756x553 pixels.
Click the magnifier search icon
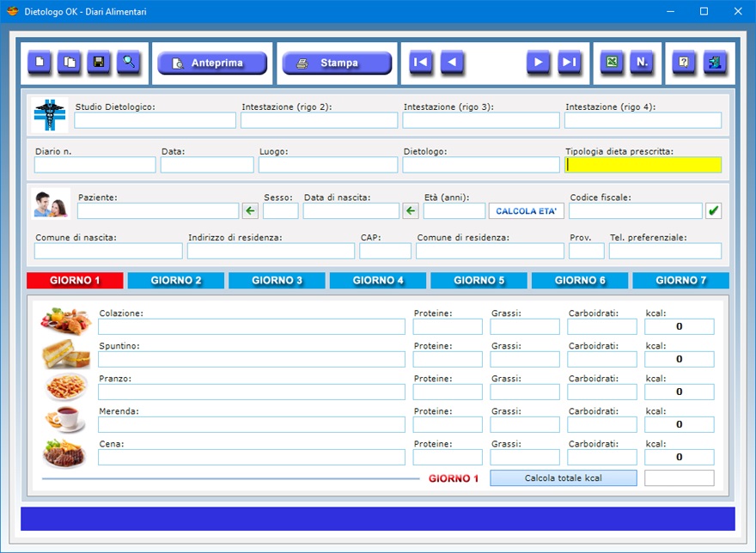point(129,62)
